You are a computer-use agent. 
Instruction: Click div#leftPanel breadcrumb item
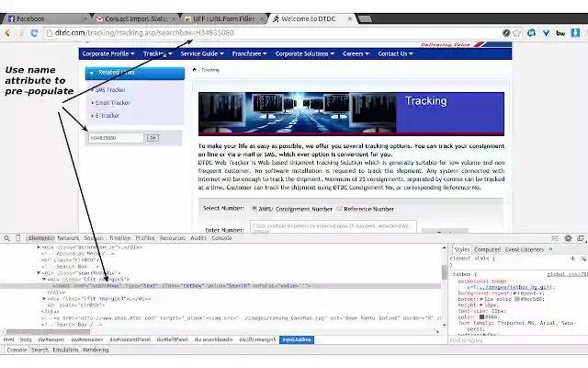pos(173,339)
